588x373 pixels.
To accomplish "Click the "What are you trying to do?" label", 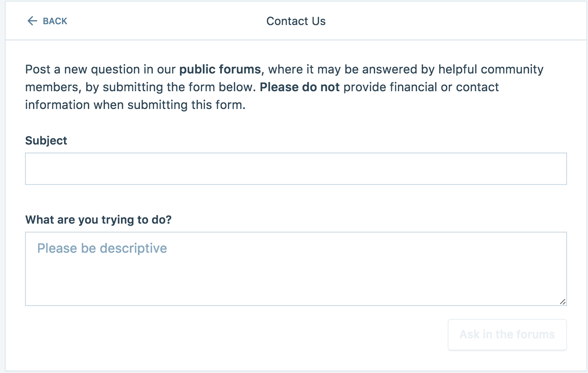I will (x=98, y=220).
